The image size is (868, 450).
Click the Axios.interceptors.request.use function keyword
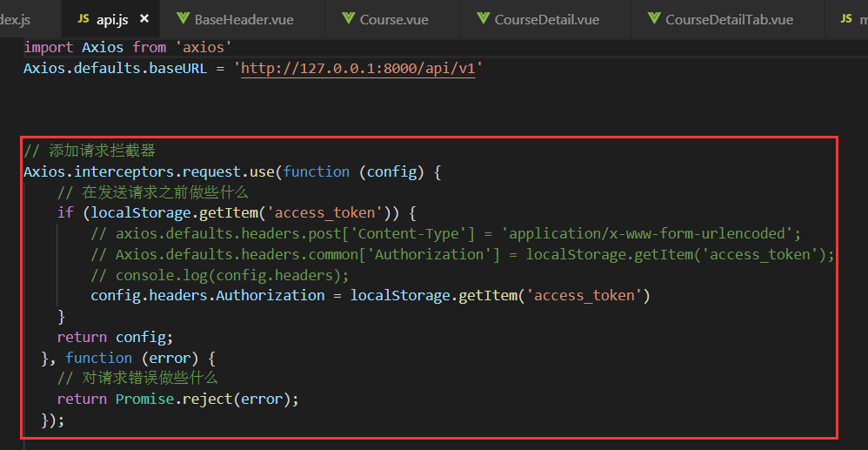coord(316,171)
